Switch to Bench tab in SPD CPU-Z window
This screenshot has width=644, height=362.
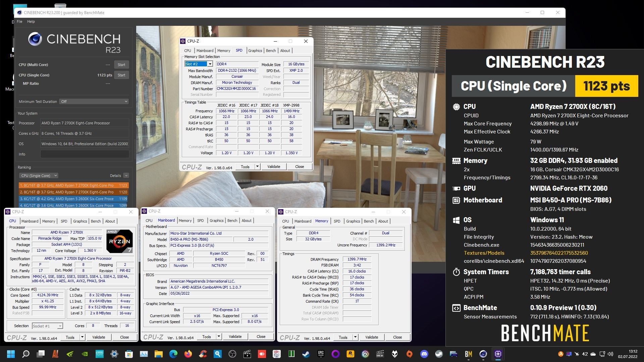coord(271,51)
